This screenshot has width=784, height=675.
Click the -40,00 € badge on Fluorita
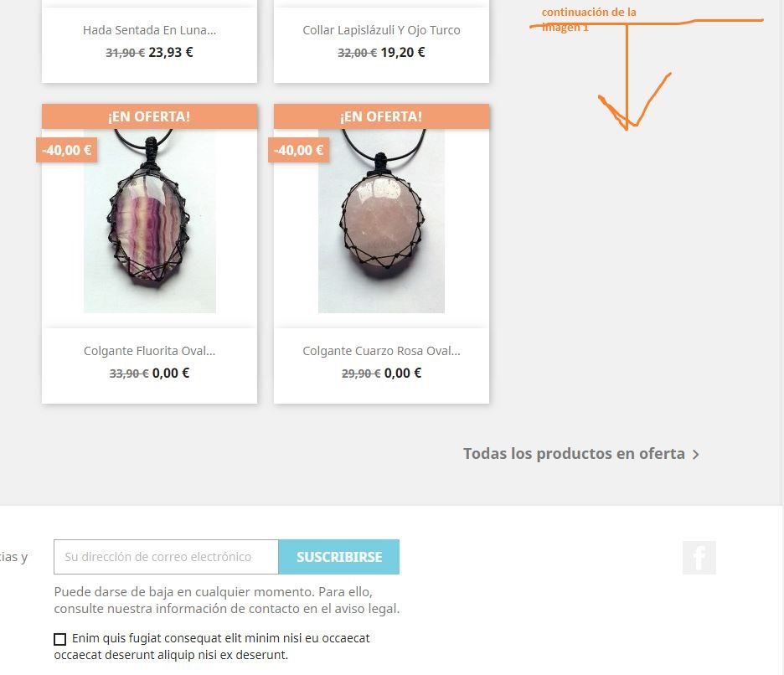click(66, 150)
